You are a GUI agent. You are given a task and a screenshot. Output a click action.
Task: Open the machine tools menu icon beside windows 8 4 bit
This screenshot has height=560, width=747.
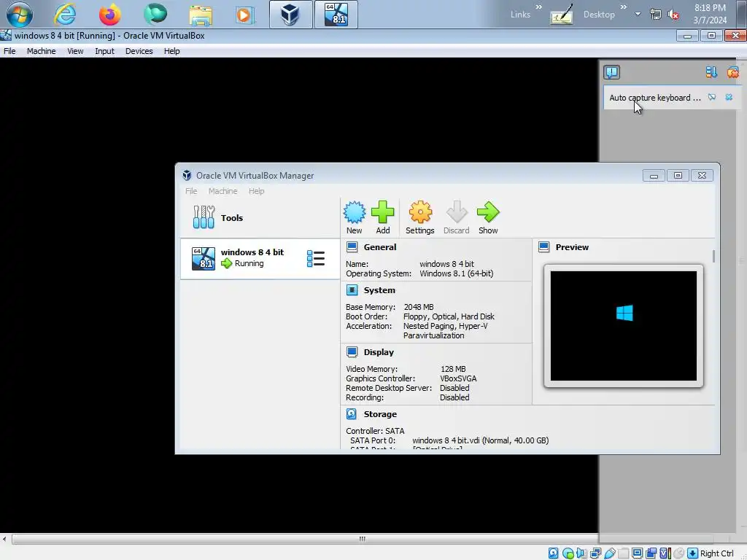(x=315, y=259)
